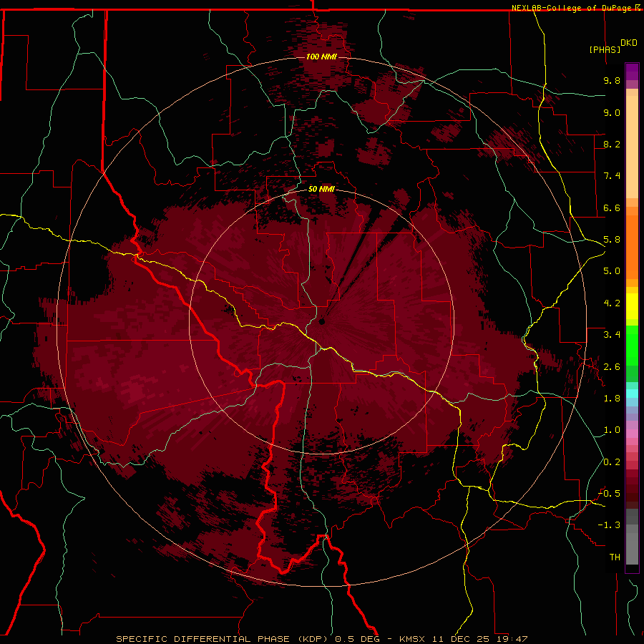Click the -0.5 value on the legend

609,494
